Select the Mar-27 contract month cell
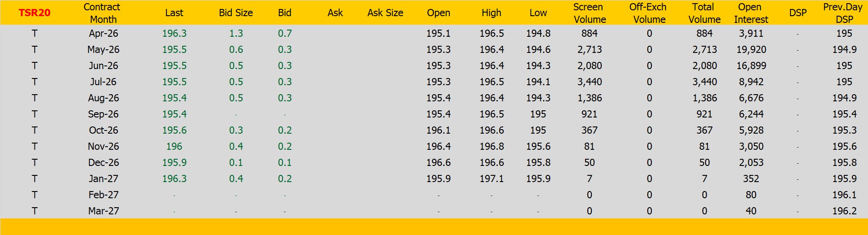Screen dimensions: 868x235 103,211
